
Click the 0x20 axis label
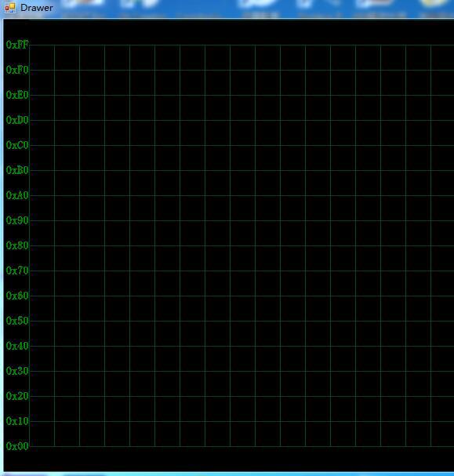[x=17, y=396]
